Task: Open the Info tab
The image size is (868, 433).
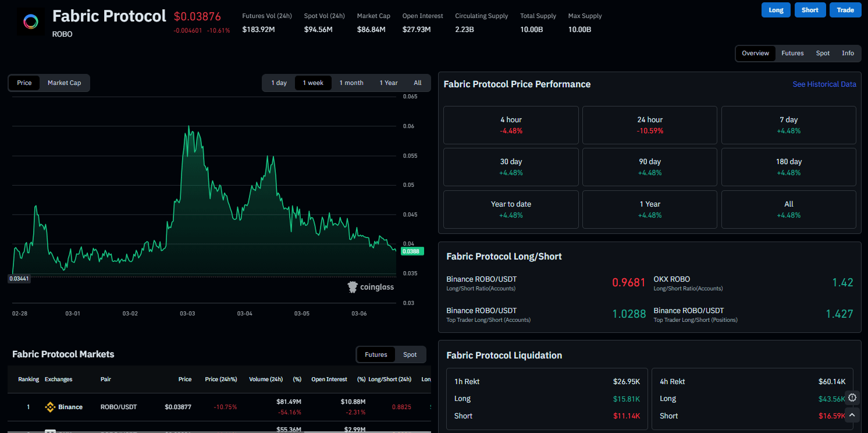Action: pos(848,53)
